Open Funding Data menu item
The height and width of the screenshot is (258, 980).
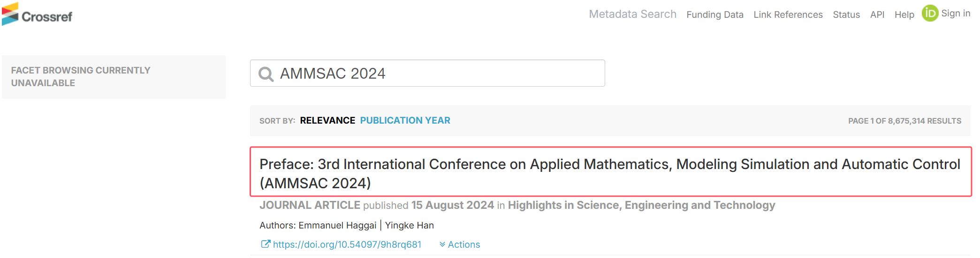coord(714,15)
